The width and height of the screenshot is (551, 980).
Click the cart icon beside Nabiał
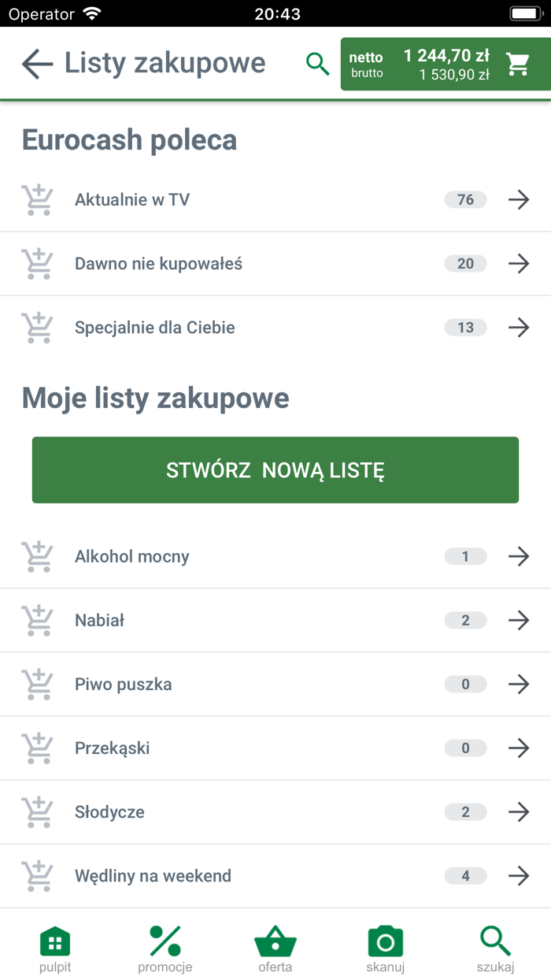tap(37, 620)
